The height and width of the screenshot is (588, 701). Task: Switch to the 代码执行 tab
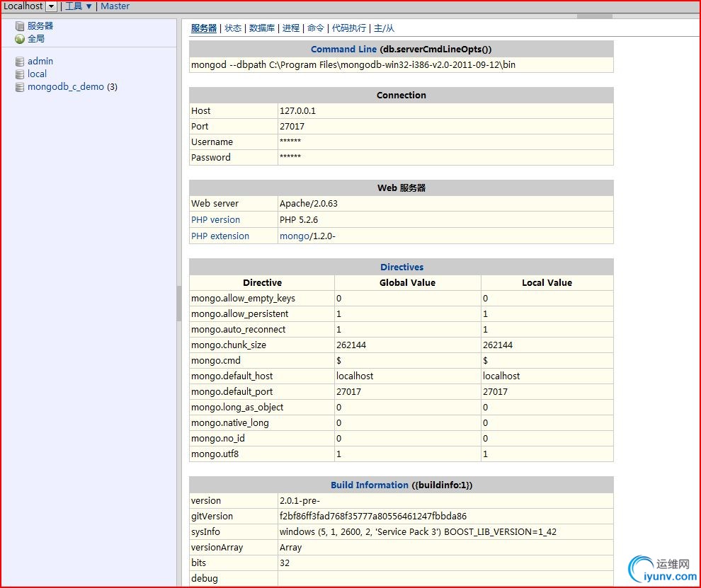coord(348,28)
